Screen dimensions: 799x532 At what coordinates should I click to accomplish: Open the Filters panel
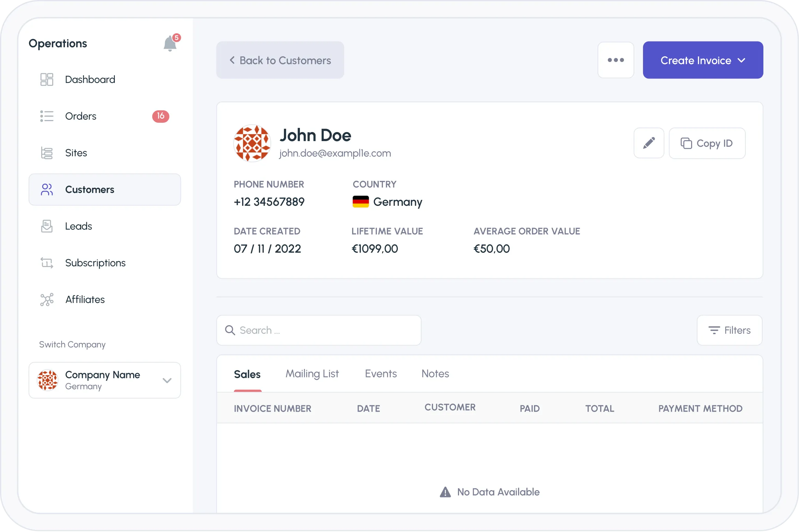point(729,330)
